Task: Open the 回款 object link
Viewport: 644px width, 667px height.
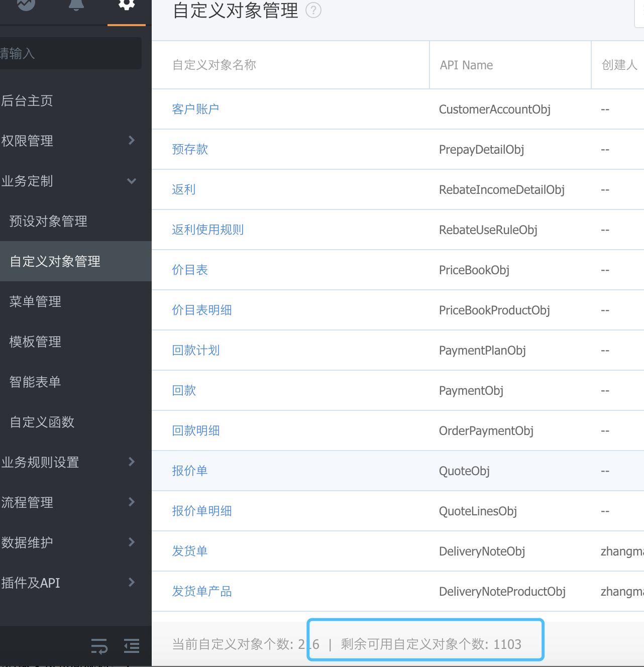Action: point(184,390)
